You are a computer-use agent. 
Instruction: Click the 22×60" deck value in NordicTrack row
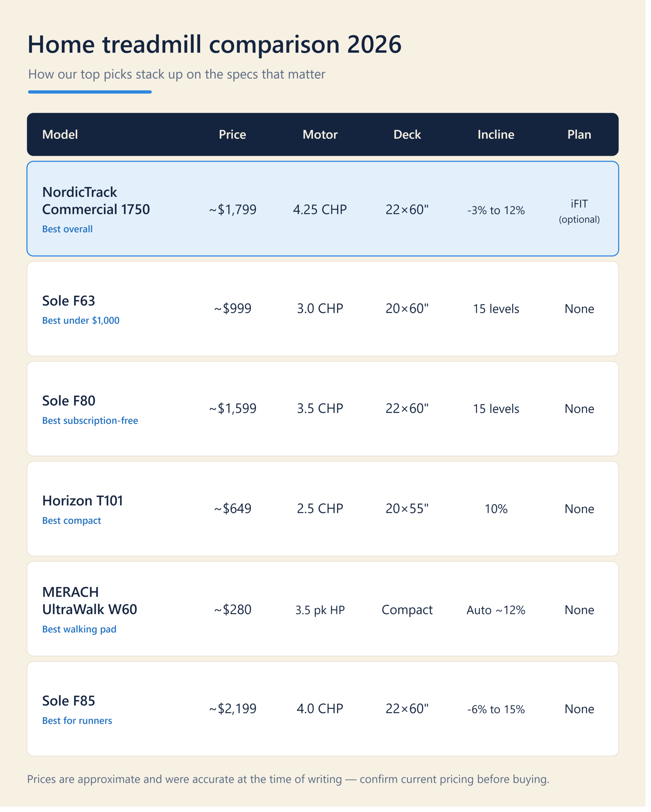click(x=410, y=211)
